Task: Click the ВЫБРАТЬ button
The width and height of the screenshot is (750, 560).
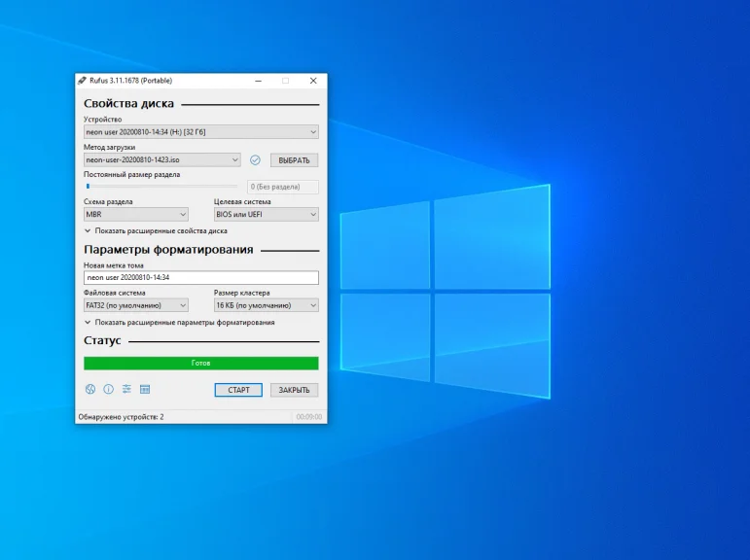Action: point(294,160)
